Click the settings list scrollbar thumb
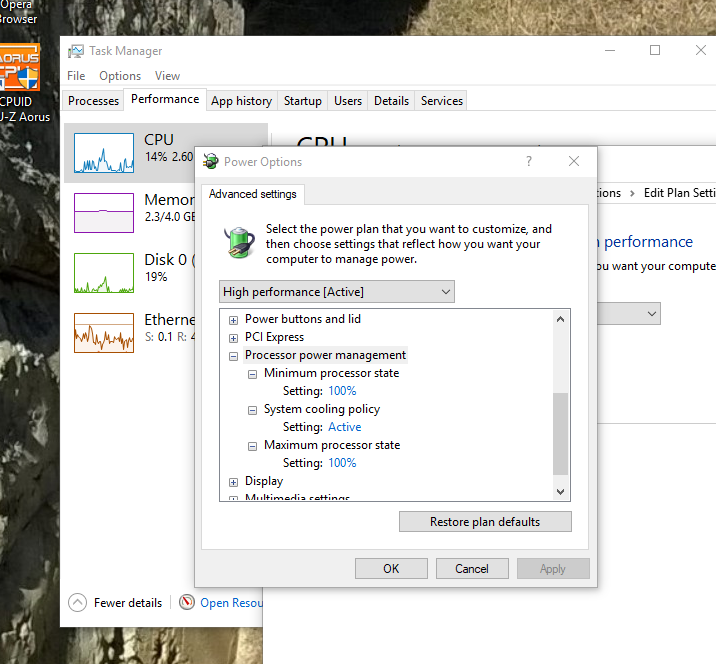The height and width of the screenshot is (664, 716). pos(560,434)
